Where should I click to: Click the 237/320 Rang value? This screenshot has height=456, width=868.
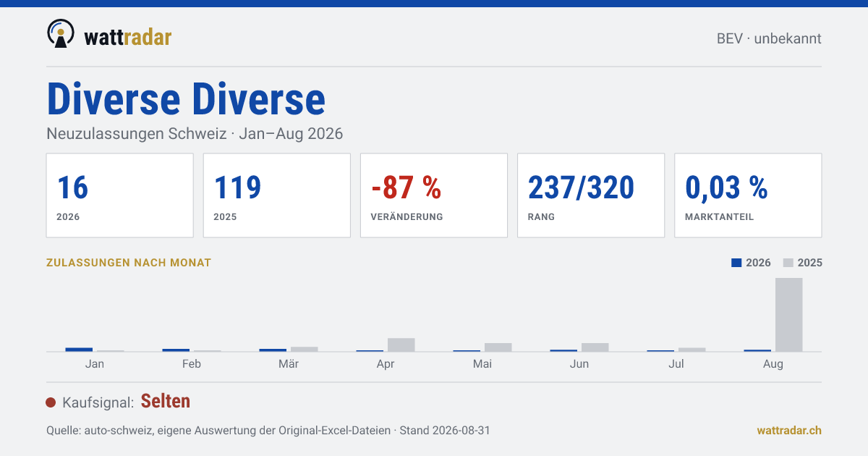click(x=581, y=187)
